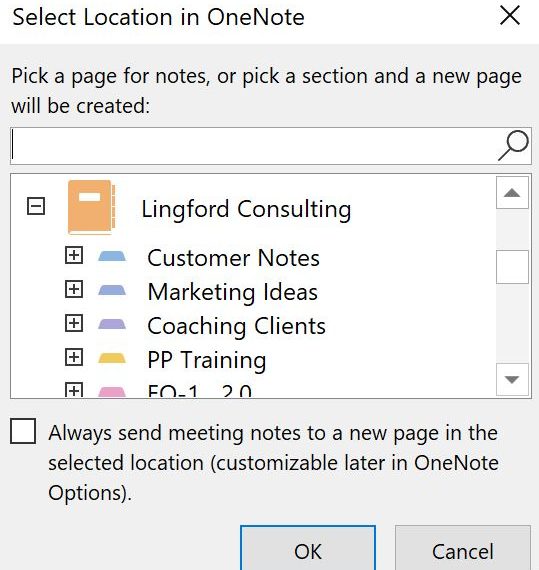Click the Marketing Ideas section tab icon
The height and width of the screenshot is (570, 539).
(112, 290)
